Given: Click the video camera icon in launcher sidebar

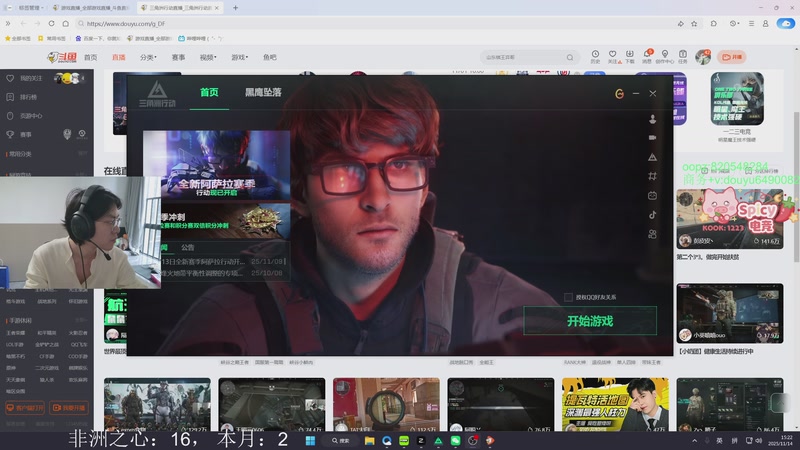Looking at the screenshot, I should point(652,138).
